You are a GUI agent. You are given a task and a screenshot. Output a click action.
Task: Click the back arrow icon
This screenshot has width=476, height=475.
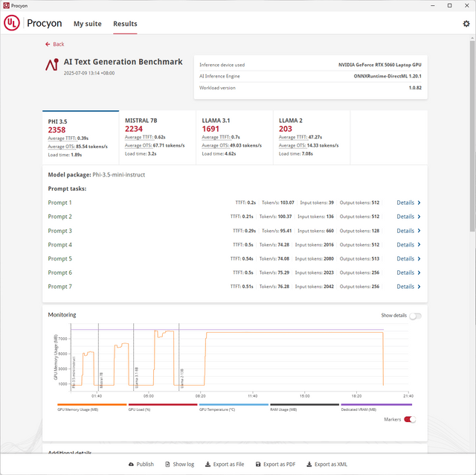pyautogui.click(x=48, y=44)
